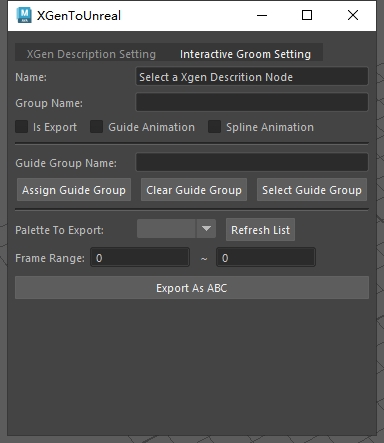
Task: Click the Frame Range start value field
Action: pos(140,257)
